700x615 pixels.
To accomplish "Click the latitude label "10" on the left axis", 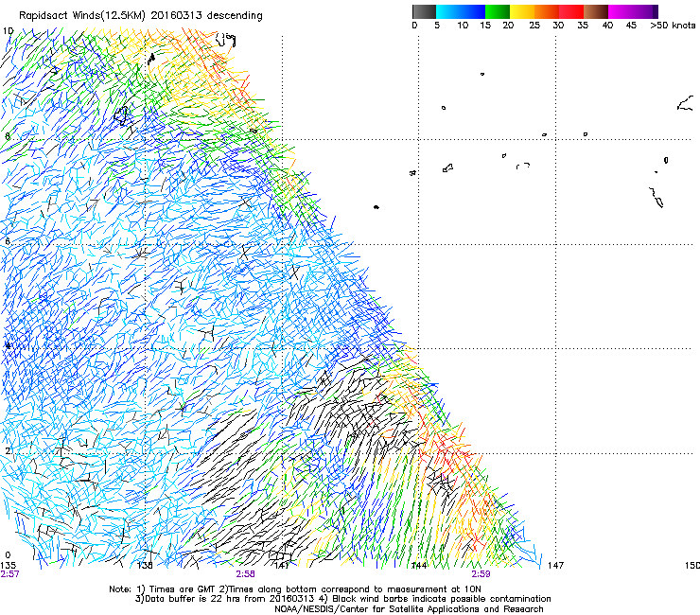I will coord(8,31).
